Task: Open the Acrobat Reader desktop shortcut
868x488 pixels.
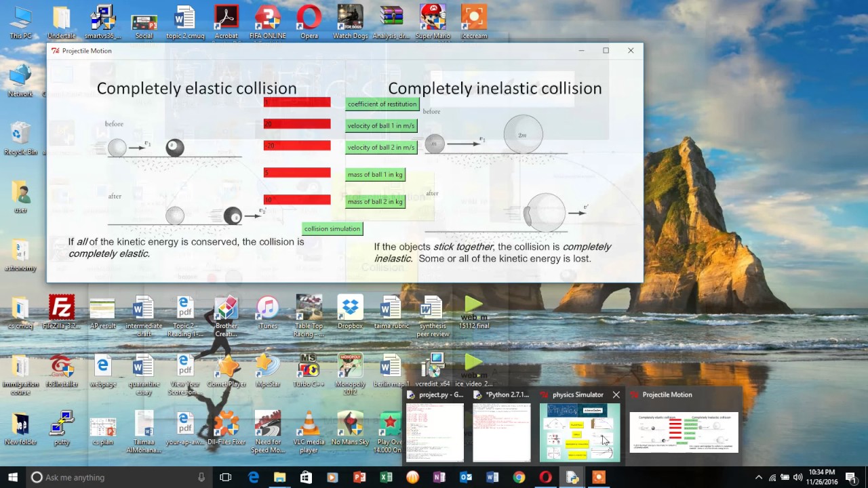Action: click(226, 22)
